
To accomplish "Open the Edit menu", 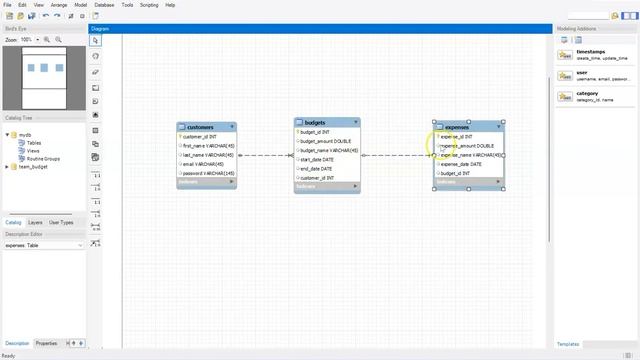I will 22,5.
